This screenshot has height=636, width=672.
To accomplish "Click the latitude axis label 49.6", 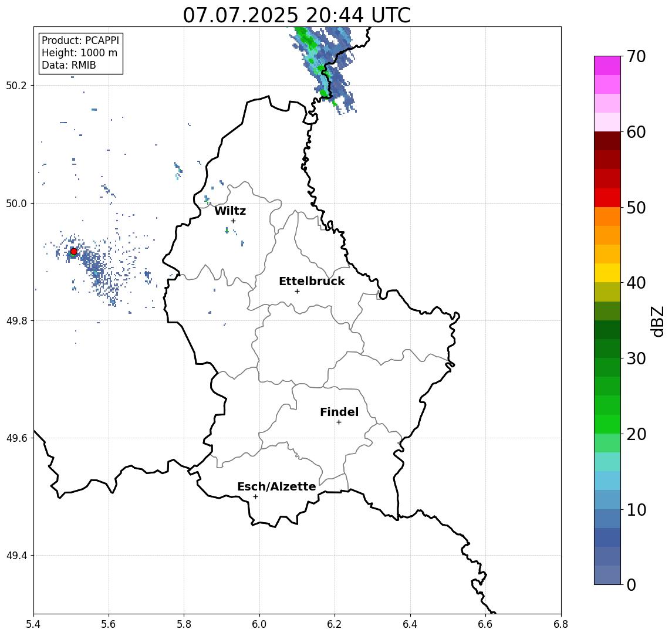I will pos(16,438).
